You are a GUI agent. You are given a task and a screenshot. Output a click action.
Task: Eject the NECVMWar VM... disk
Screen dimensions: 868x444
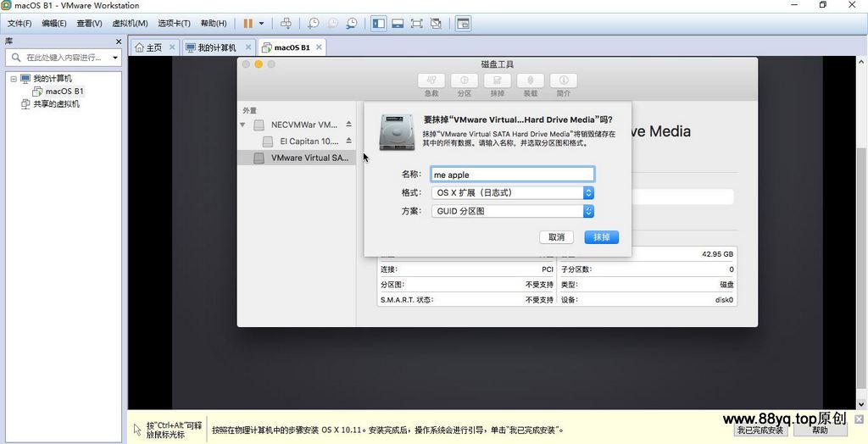point(348,124)
